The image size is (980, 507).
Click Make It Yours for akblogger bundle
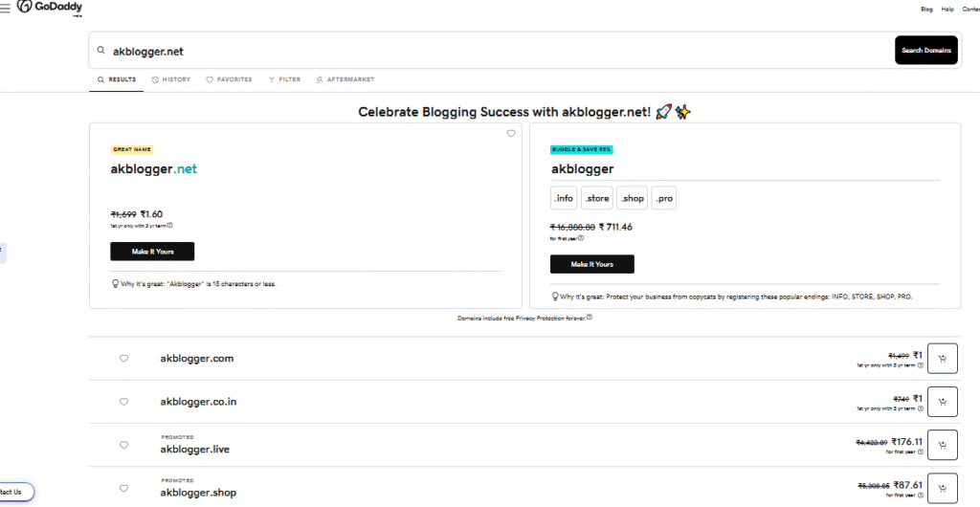click(591, 264)
